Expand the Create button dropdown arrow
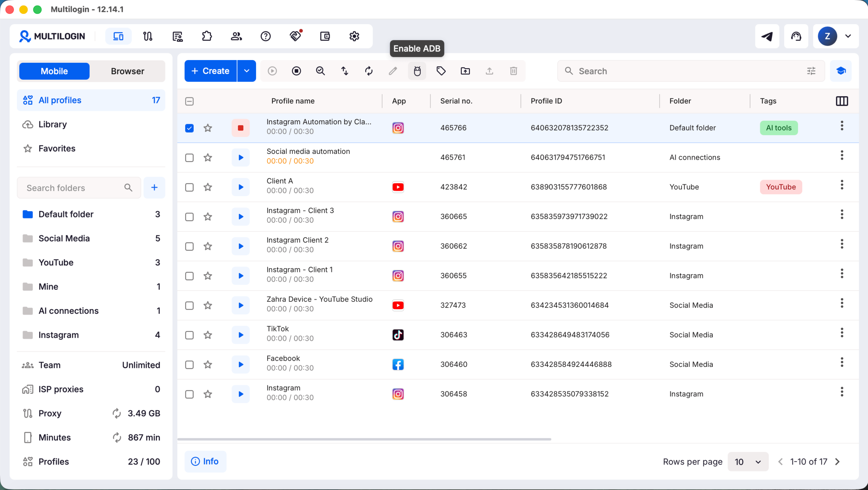868x490 pixels. pyautogui.click(x=247, y=71)
